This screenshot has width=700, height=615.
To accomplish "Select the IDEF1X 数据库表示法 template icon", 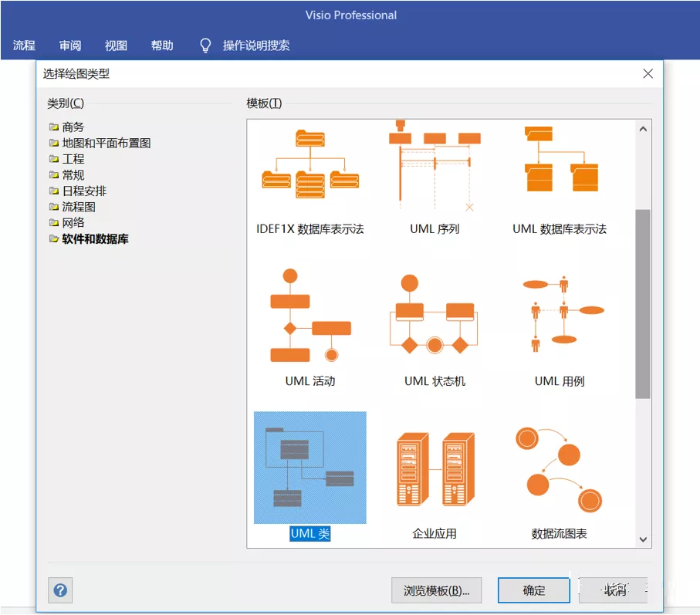I will point(310,164).
